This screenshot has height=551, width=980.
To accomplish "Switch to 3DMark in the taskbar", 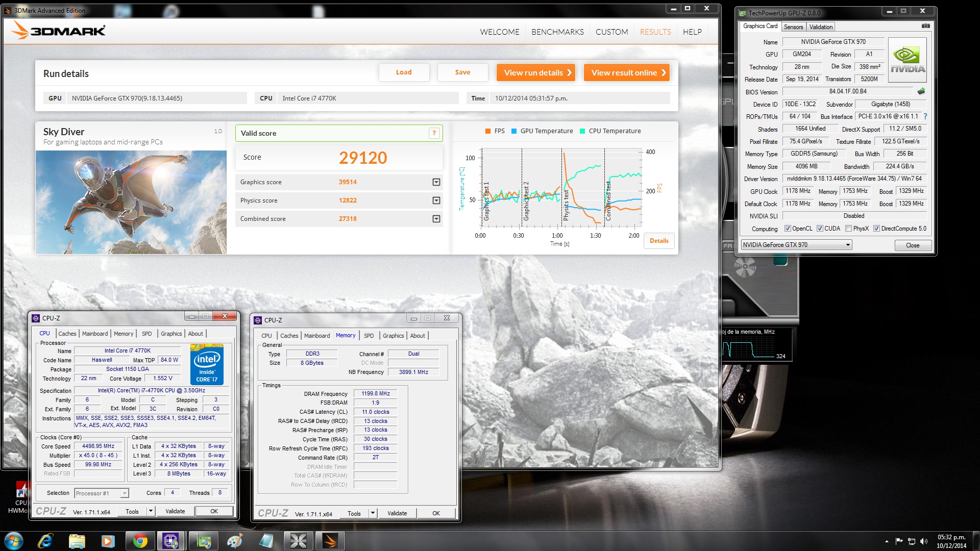I will [330, 541].
